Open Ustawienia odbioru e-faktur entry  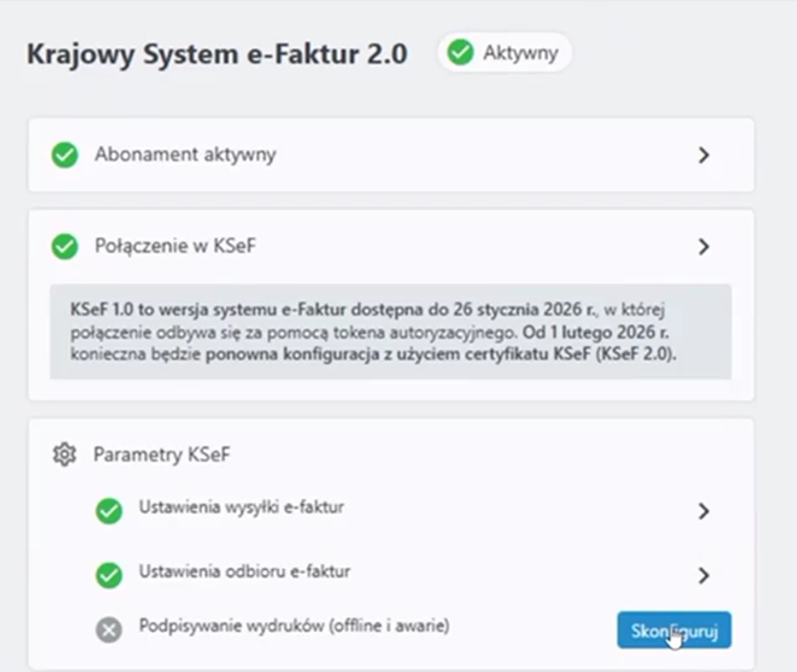point(245,572)
